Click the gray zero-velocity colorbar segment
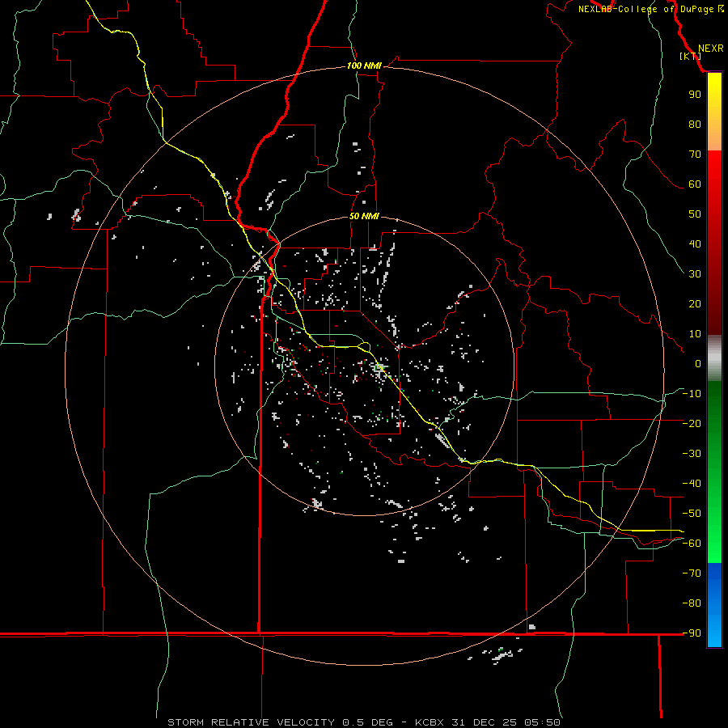Image resolution: width=728 pixels, height=728 pixels. tap(714, 358)
